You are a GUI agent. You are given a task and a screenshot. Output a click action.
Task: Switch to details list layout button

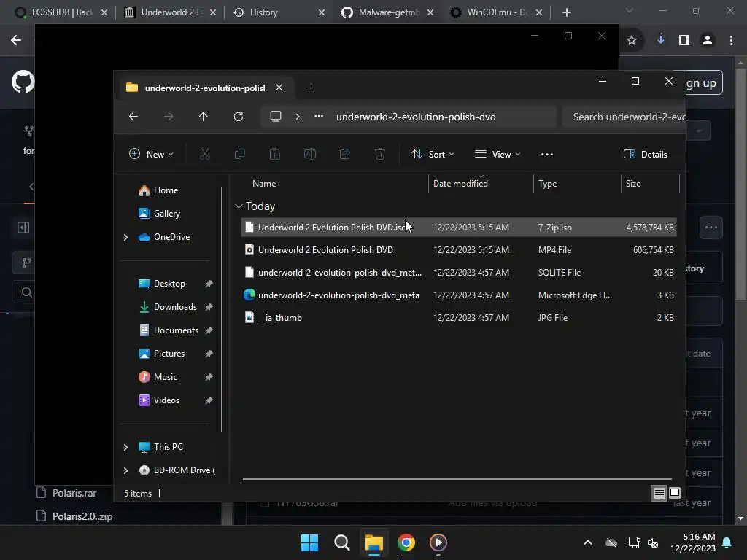point(659,494)
